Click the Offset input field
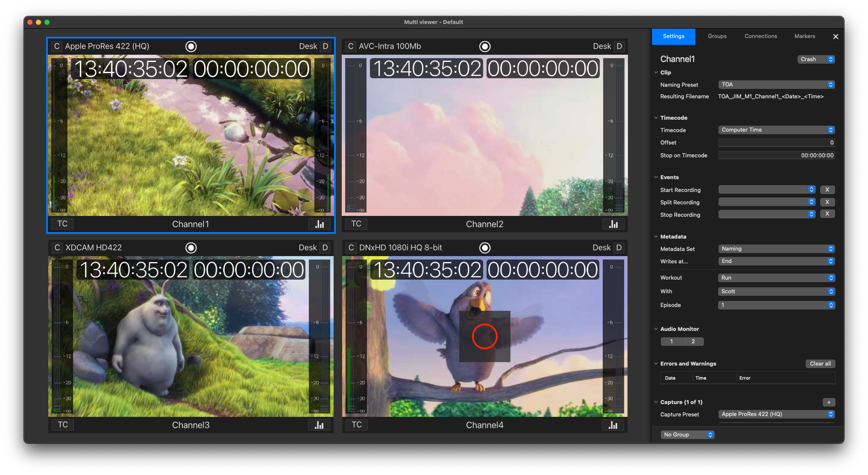The width and height of the screenshot is (868, 475). [x=777, y=143]
